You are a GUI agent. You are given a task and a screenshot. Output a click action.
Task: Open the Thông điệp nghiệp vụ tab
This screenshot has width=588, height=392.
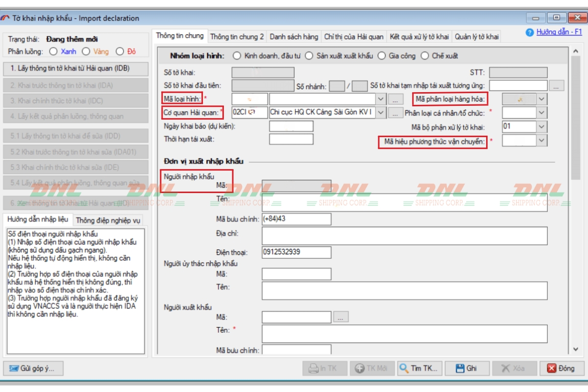tap(108, 220)
